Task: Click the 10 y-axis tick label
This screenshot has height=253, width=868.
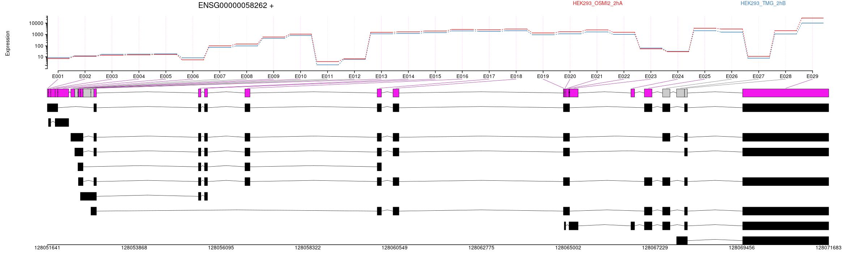Action: pos(41,57)
